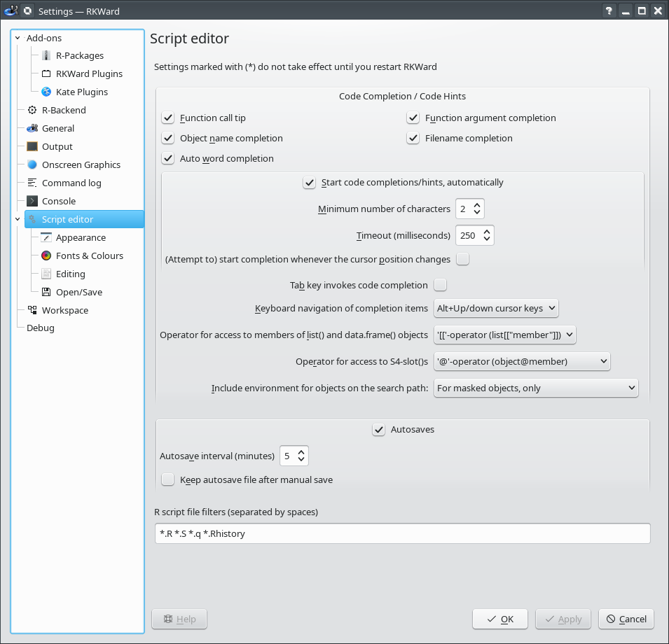The image size is (669, 644).
Task: Collapse the Add-ons tree node
Action: 18,38
